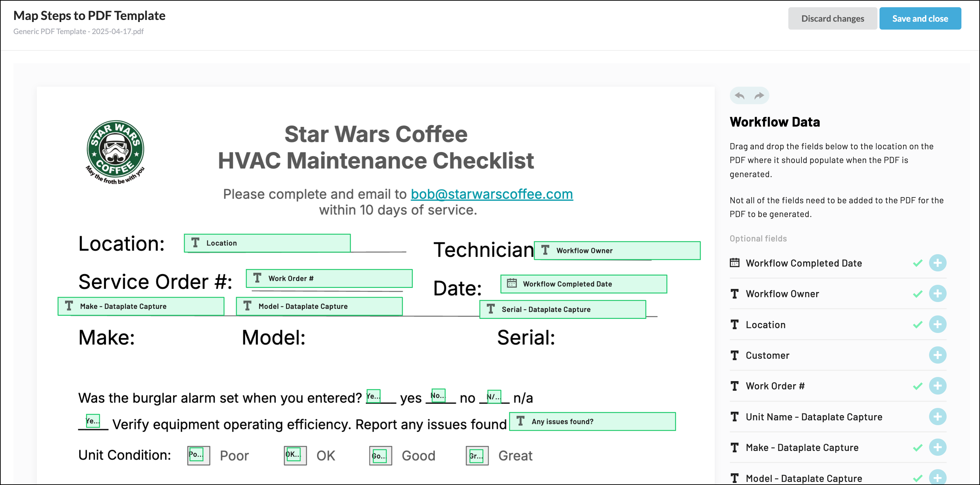The width and height of the screenshot is (980, 485).
Task: Select Serial - Dataplate Capture field on PDF
Action: point(563,309)
